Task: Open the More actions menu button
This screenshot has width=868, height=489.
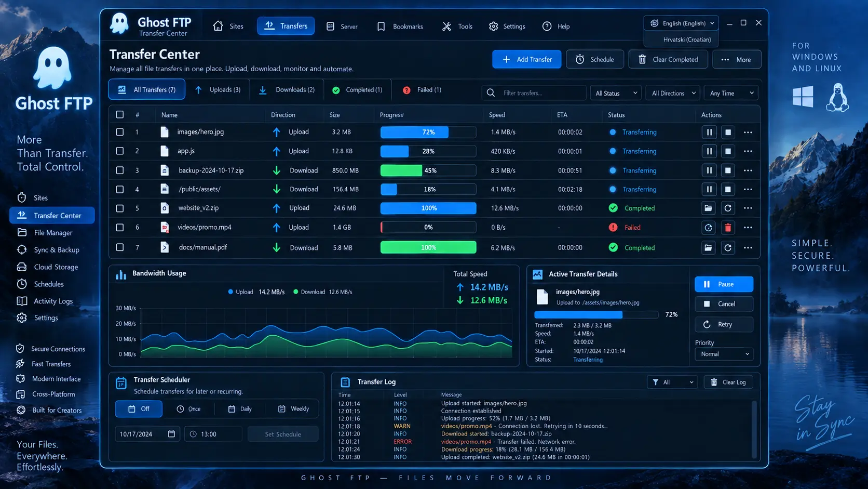Action: (x=737, y=59)
